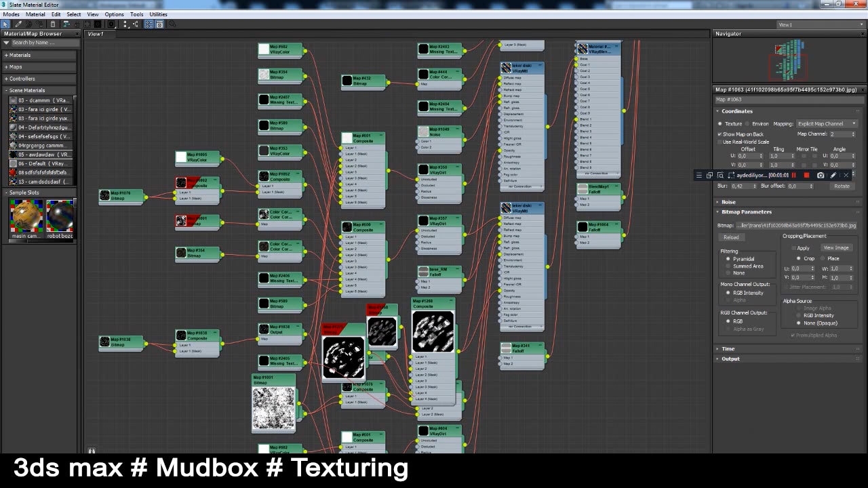Select '06 - Default' scene material
Image resolution: width=868 pixels, height=488 pixels.
pos(41,163)
